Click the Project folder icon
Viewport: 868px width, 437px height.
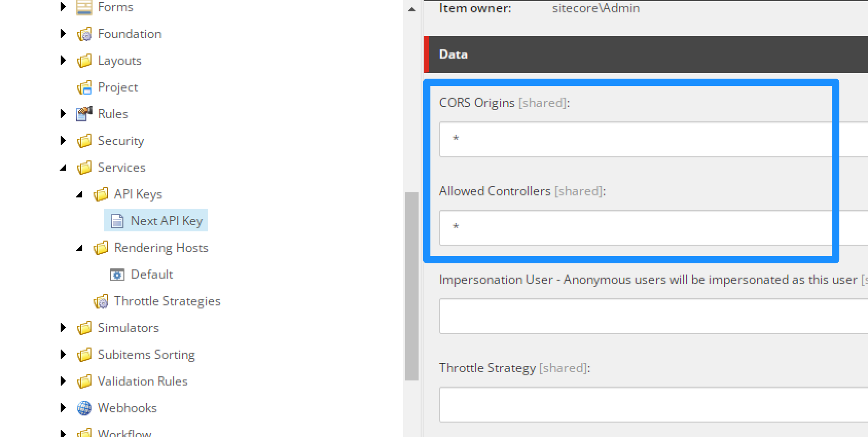84,87
